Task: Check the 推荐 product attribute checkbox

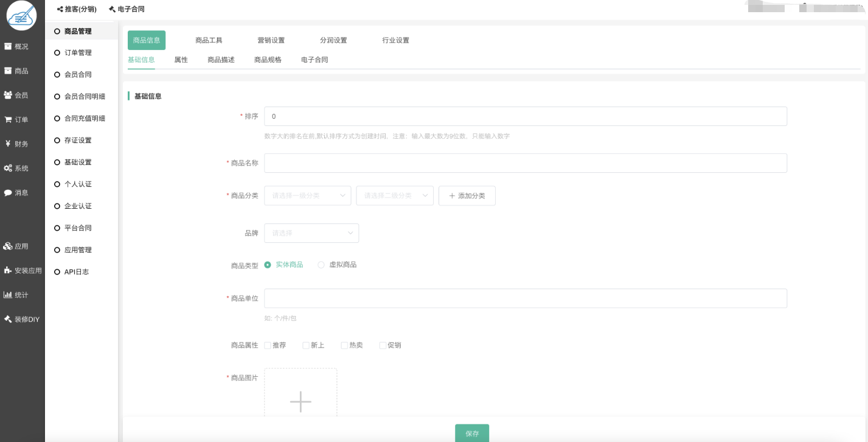Action: click(268, 345)
